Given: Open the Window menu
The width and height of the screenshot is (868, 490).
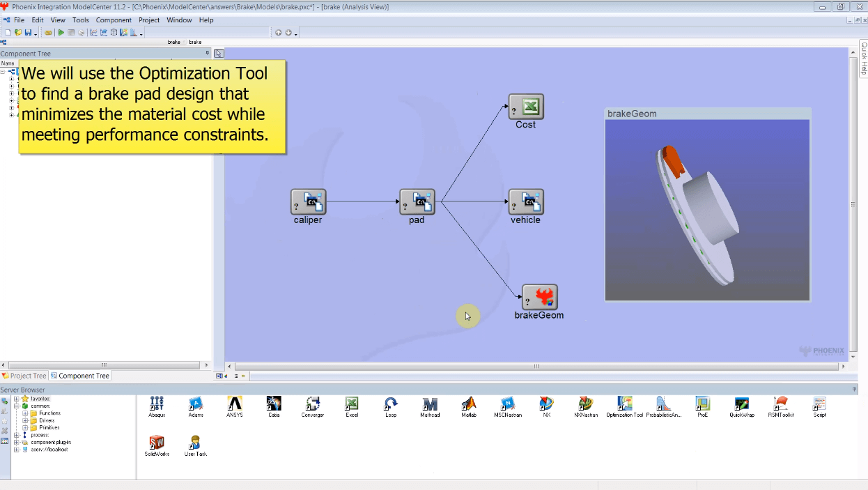Looking at the screenshot, I should pyautogui.click(x=179, y=20).
